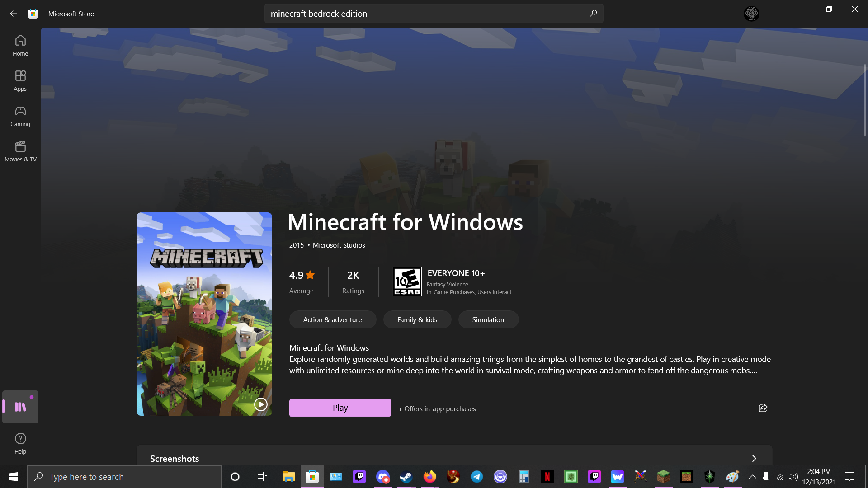Expand the Screenshots section chevron

pyautogui.click(x=754, y=458)
